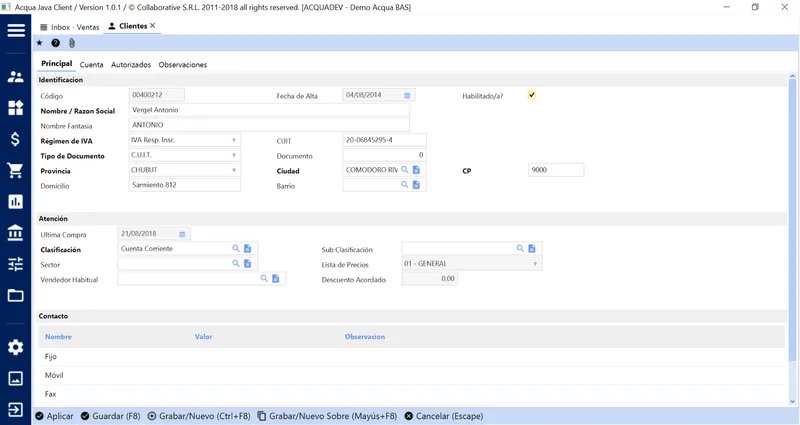This screenshot has width=800, height=425.
Task: Open the hamburger menu in sidebar
Action: pos(16,30)
